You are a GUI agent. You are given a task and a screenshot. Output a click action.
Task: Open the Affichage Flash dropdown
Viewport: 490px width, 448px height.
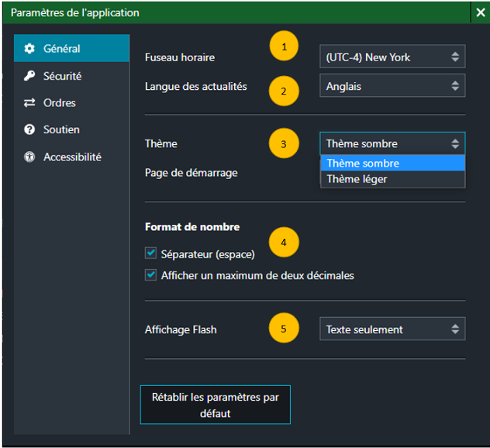pyautogui.click(x=392, y=329)
